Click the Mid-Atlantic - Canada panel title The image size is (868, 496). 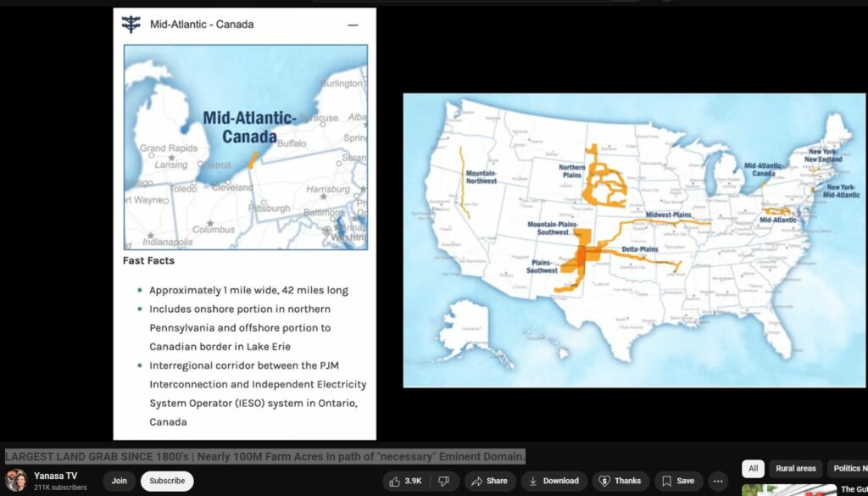(202, 25)
